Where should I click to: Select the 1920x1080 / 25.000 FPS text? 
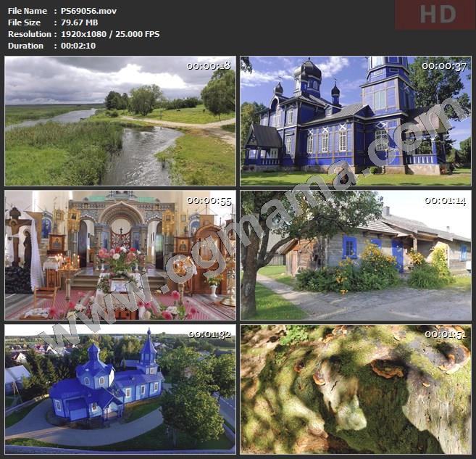[110, 34]
